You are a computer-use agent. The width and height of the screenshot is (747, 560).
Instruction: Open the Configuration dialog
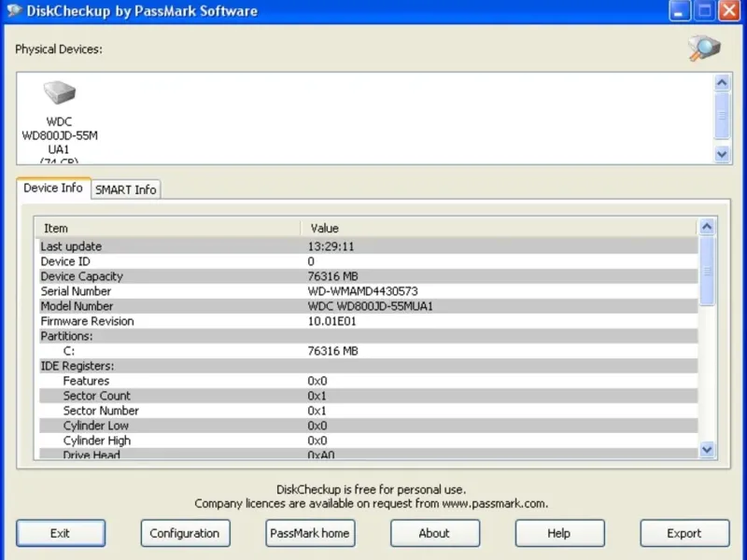pyautogui.click(x=185, y=533)
